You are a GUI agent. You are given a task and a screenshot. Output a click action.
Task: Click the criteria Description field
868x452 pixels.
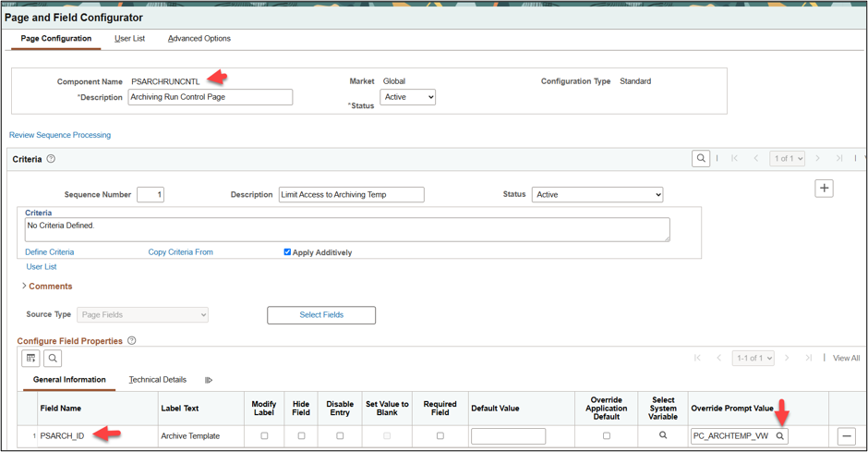(x=352, y=194)
